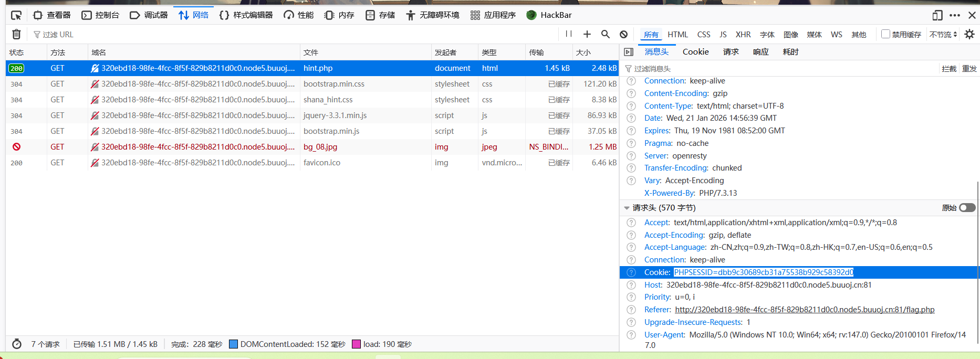
Task: Open network settings gear icon
Action: coord(969,34)
